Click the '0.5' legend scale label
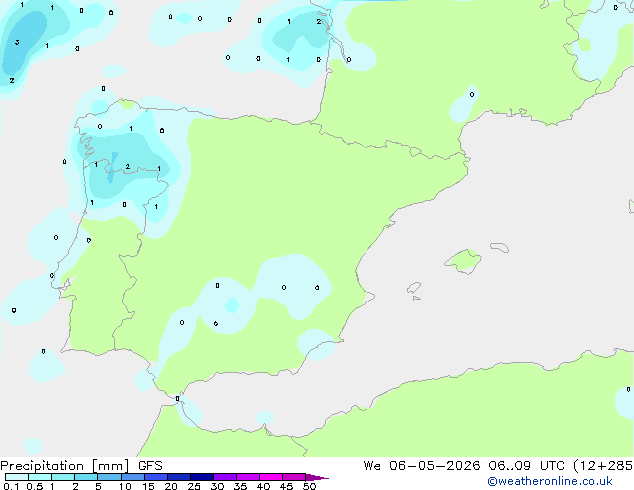 pyautogui.click(x=35, y=486)
